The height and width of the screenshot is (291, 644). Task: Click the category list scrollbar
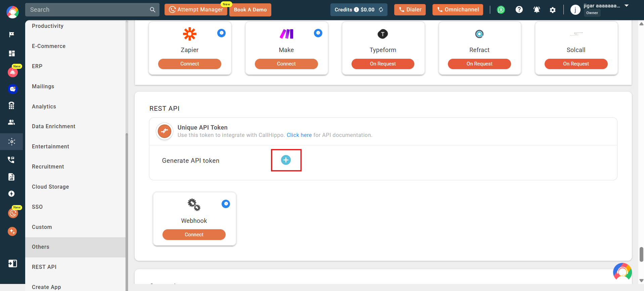point(127,211)
